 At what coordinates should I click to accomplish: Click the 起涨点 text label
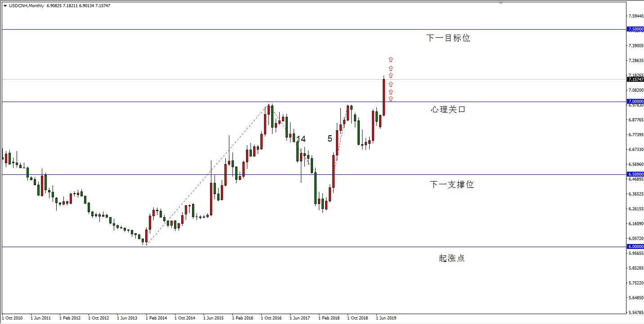pyautogui.click(x=452, y=258)
